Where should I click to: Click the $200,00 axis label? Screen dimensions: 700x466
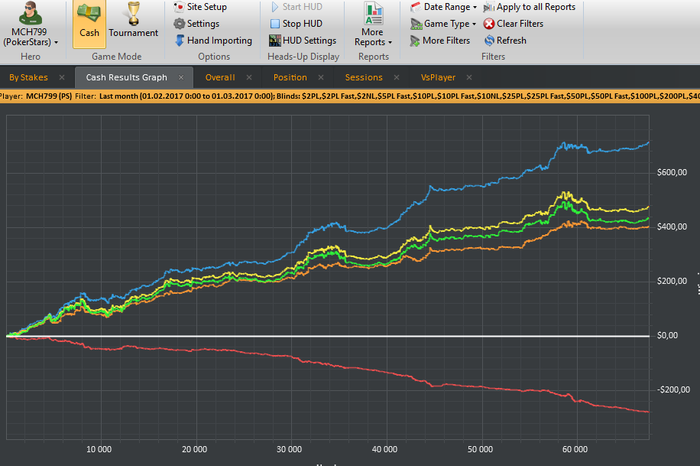click(672, 281)
